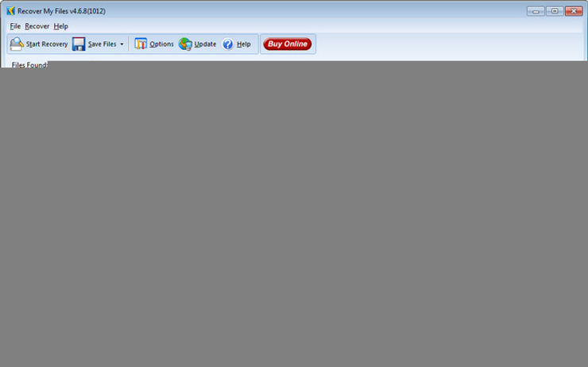This screenshot has height=367, width=588.
Task: Click the Update globe icon
Action: point(185,44)
